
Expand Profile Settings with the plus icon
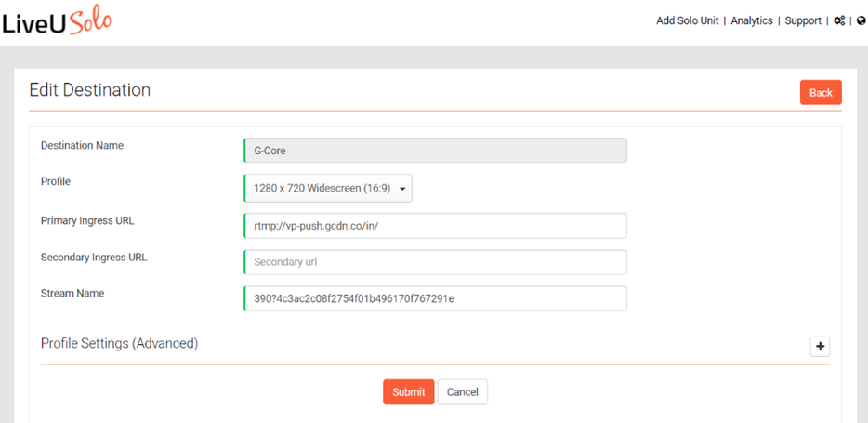[820, 347]
